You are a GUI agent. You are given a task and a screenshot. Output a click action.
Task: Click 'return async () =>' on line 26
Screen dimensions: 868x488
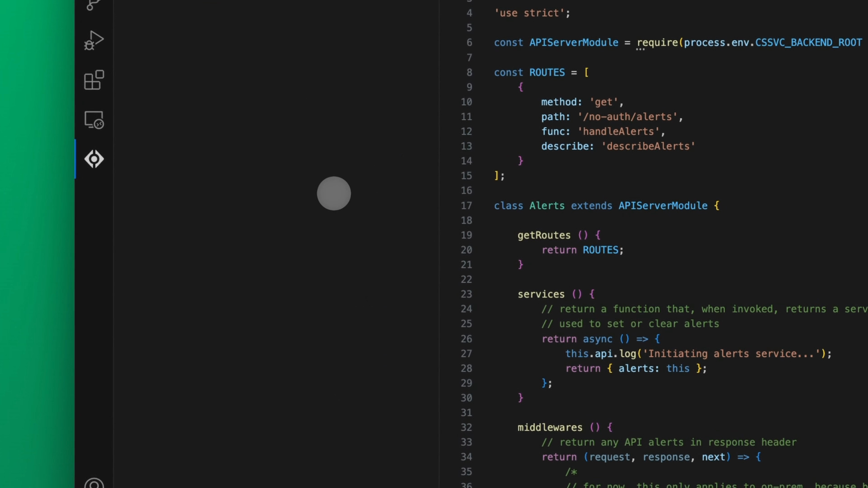tap(595, 339)
